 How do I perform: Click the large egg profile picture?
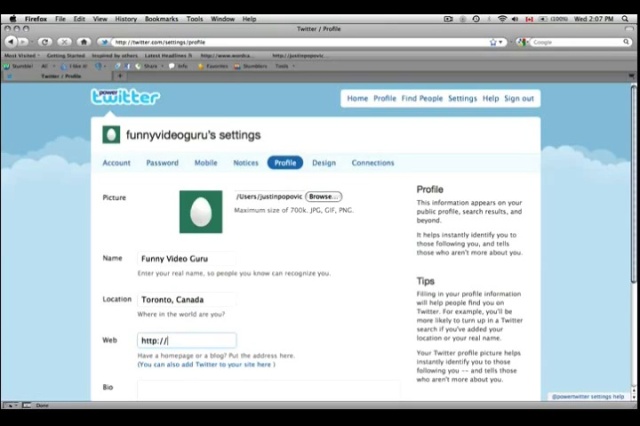201,212
